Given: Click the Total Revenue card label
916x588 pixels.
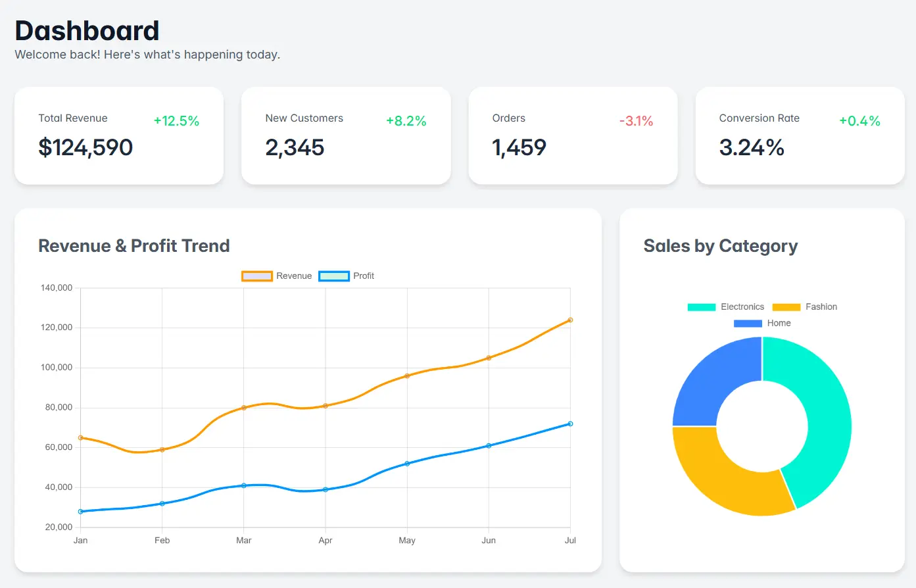Looking at the screenshot, I should coord(73,118).
